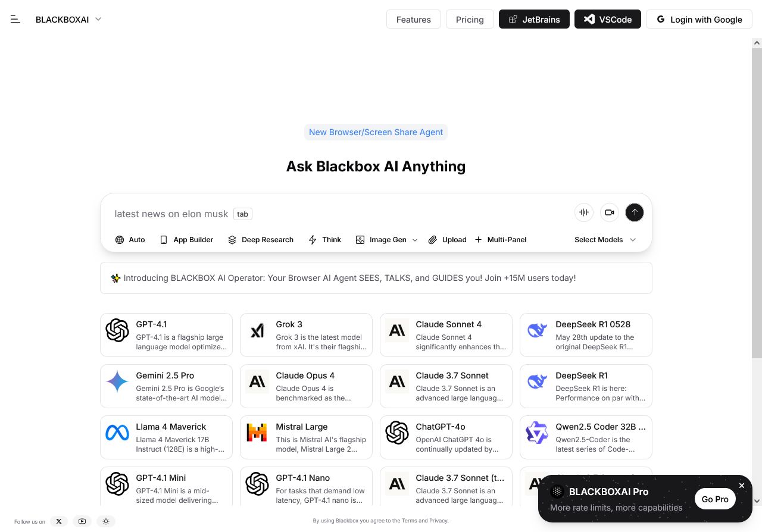
Task: Start voice input with waveform icon
Action: pos(584,212)
